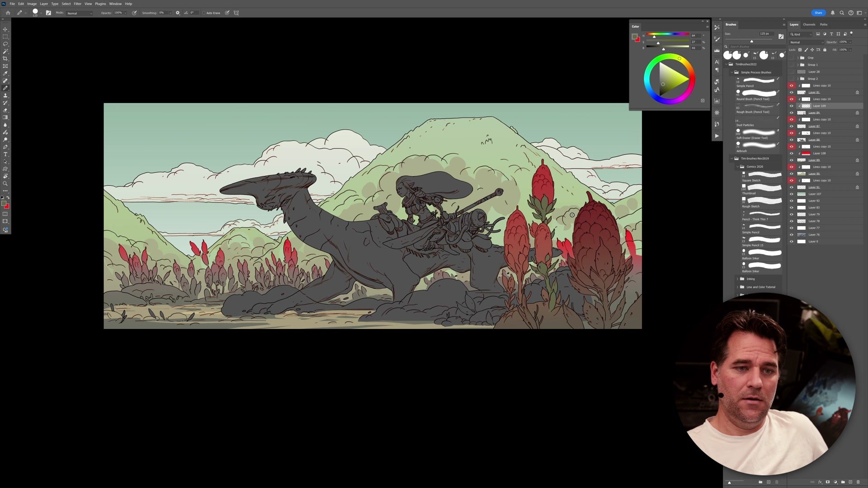
Task: Select the Crop tool
Action: pos(5,59)
